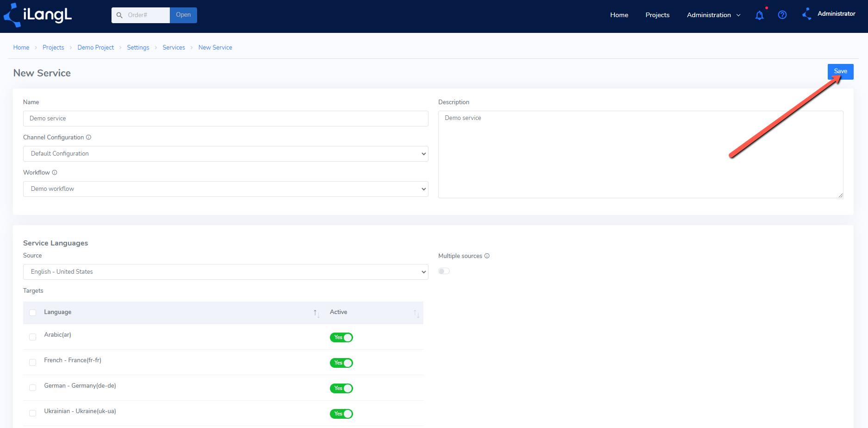Click the Open order button
This screenshot has height=428, width=868.
183,15
